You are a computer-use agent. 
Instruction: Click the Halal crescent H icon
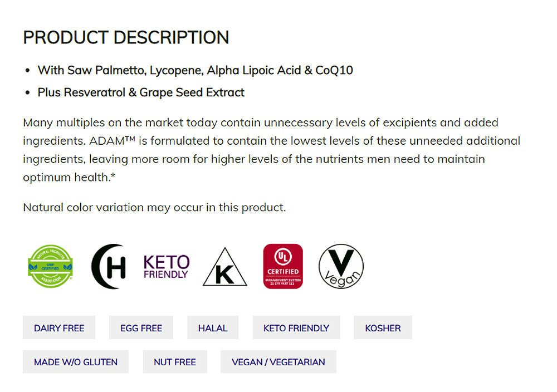point(109,267)
